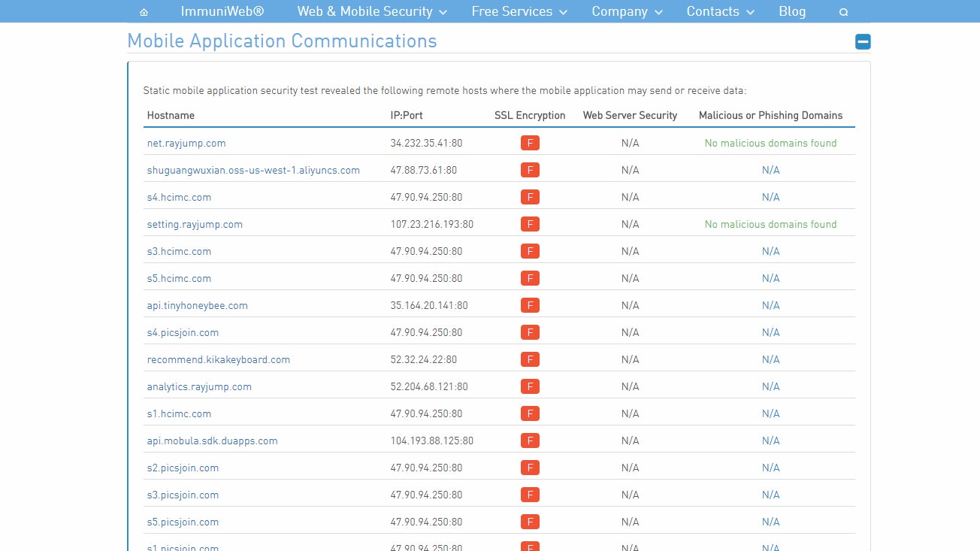Click the F grade badge for setting.rayjump.com
The width and height of the screenshot is (980, 551).
[x=530, y=224]
